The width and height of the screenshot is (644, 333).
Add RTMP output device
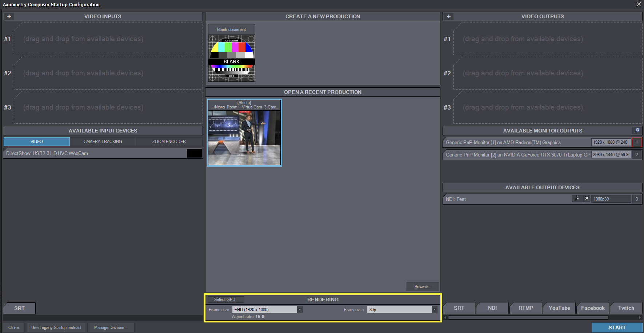click(x=526, y=308)
